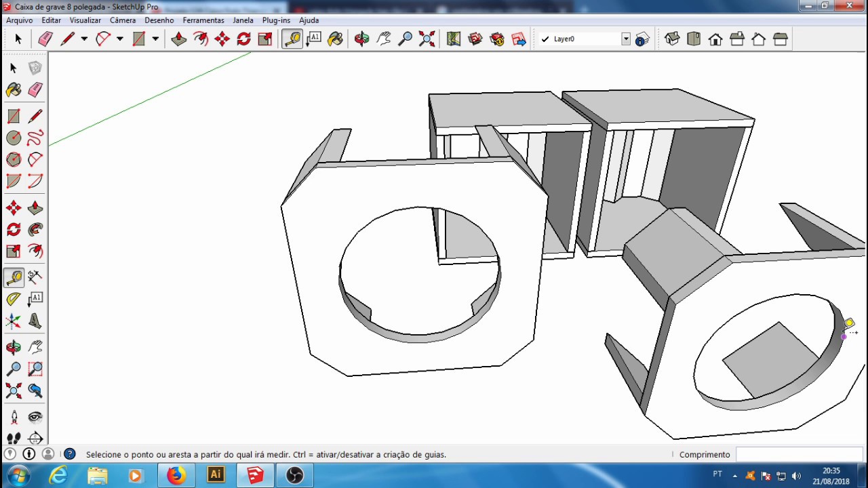
Task: Click the Position Camera tool
Action: 14,418
